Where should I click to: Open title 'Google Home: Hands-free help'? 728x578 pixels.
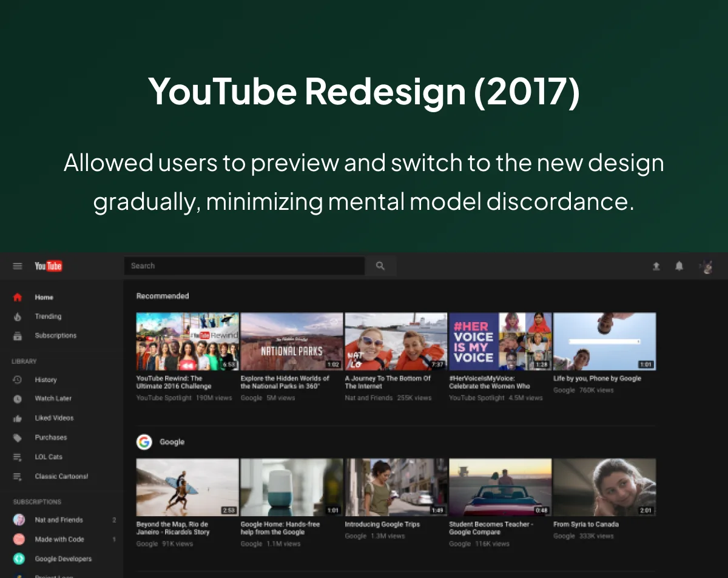(x=280, y=528)
